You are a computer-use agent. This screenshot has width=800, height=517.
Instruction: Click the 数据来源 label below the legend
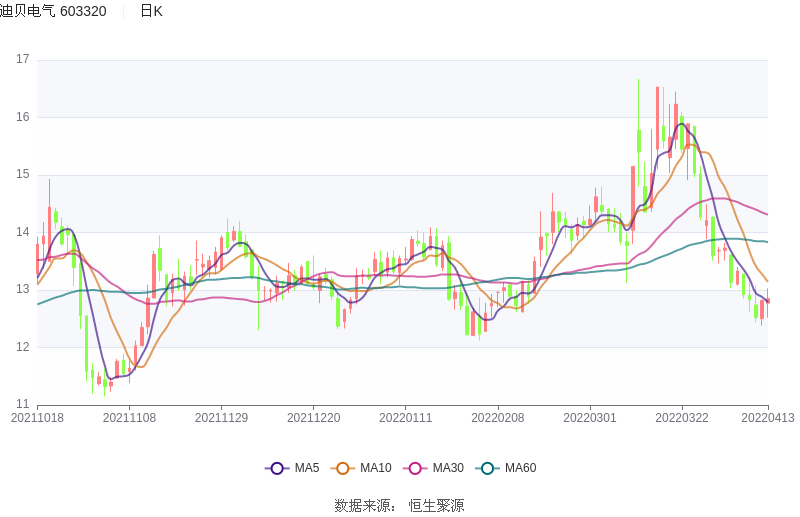366,506
